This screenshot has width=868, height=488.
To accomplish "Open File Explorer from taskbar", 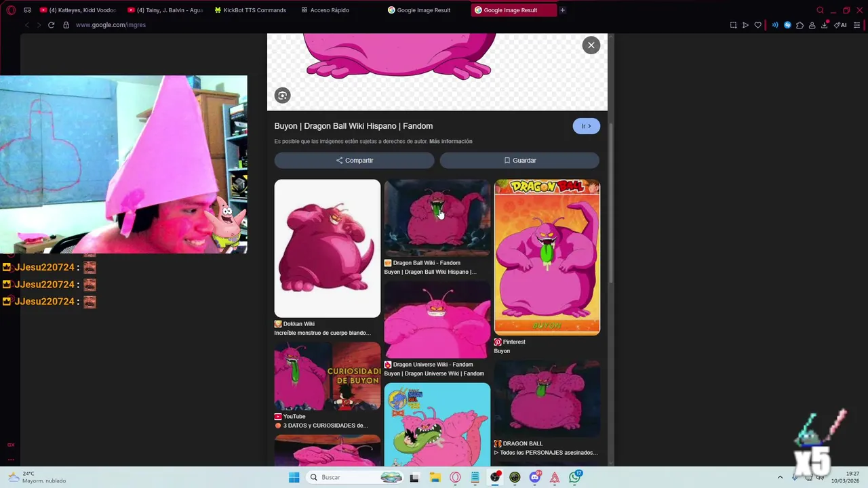I will [435, 477].
